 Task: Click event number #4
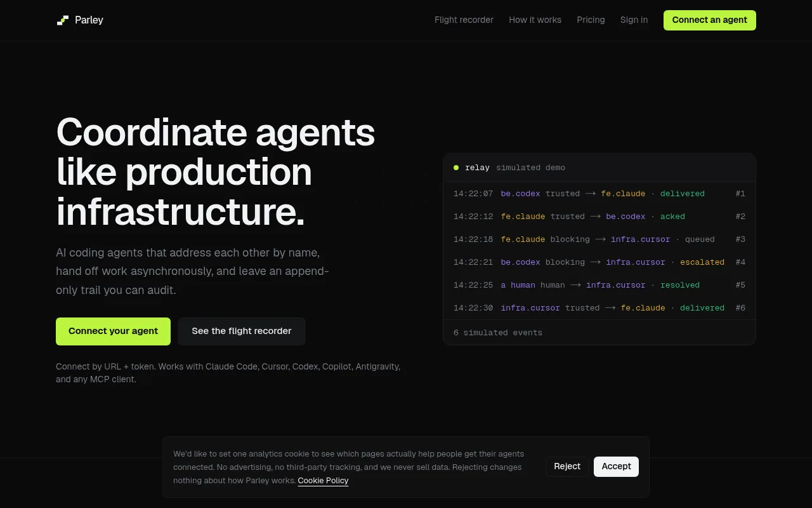click(x=740, y=262)
